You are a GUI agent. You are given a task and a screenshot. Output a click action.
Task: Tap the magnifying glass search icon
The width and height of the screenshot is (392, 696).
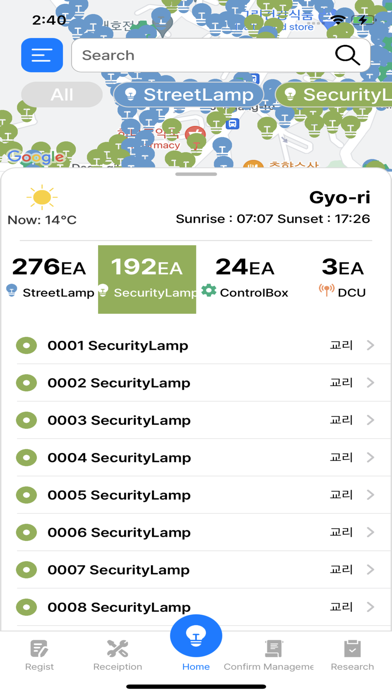tap(347, 55)
